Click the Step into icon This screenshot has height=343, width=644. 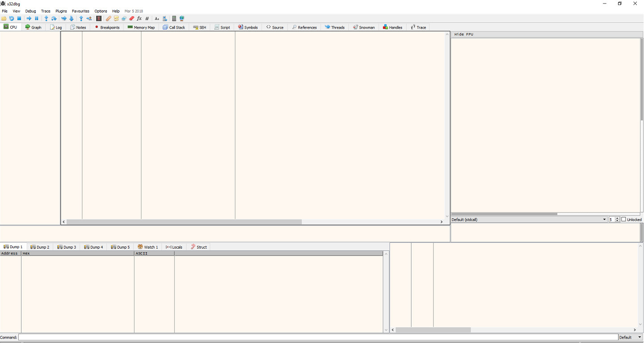(x=46, y=18)
